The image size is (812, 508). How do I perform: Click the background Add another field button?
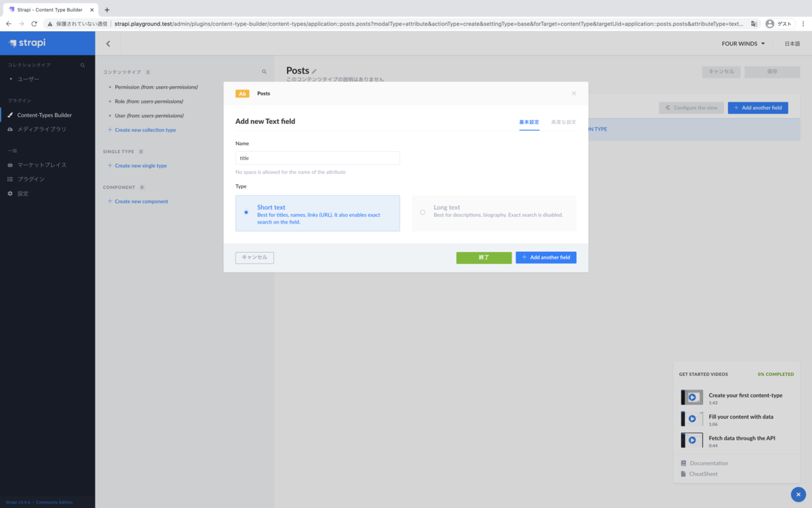coord(758,108)
